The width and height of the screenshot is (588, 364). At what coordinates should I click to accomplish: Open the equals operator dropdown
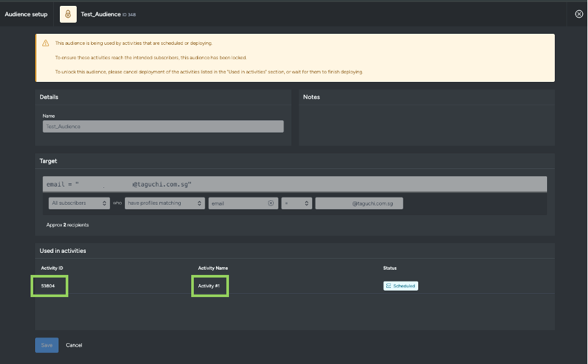297,203
